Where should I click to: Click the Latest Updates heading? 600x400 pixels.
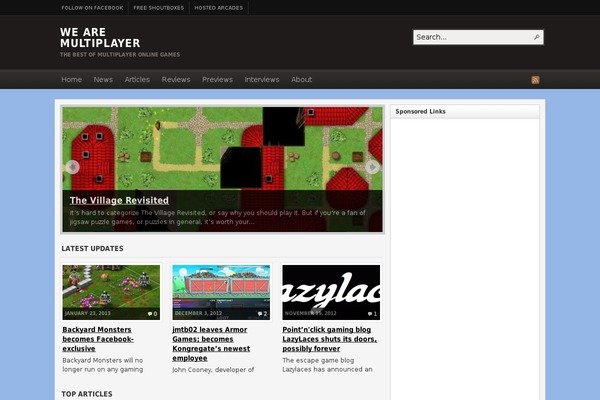(x=92, y=248)
